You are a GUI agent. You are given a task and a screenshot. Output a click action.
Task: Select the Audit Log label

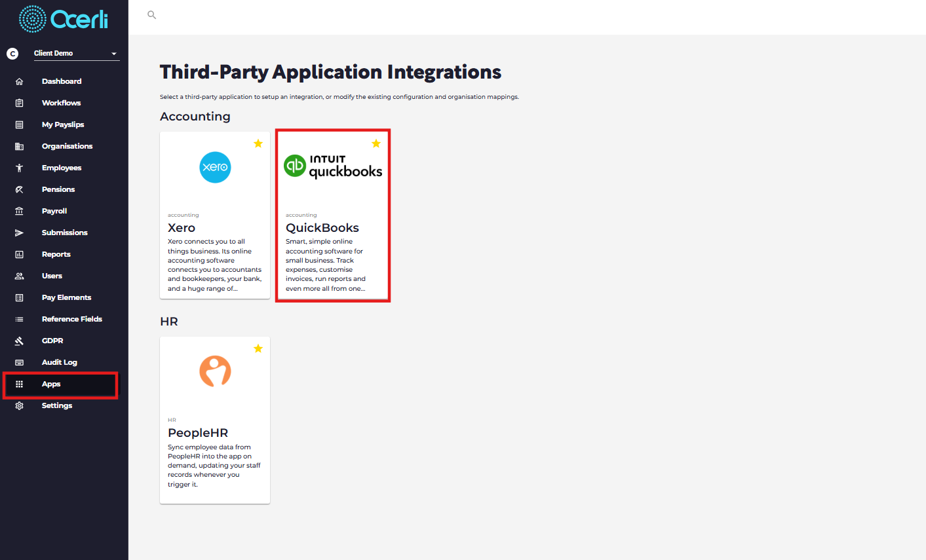(x=60, y=362)
